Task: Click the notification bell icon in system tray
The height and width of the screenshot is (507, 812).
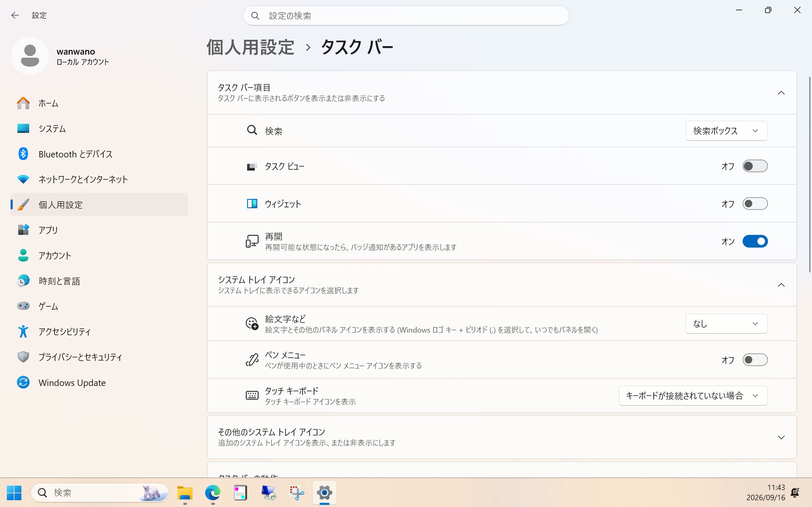Action: (795, 493)
